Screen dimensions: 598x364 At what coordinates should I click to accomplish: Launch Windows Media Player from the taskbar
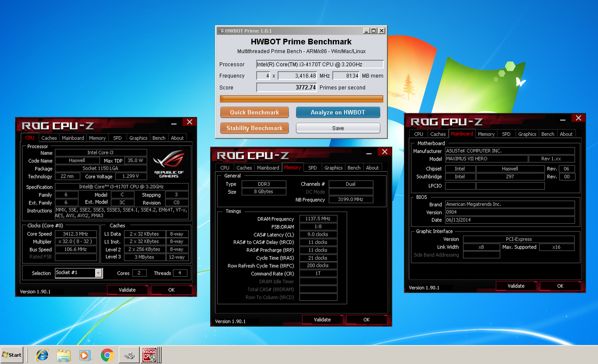pyautogui.click(x=85, y=355)
